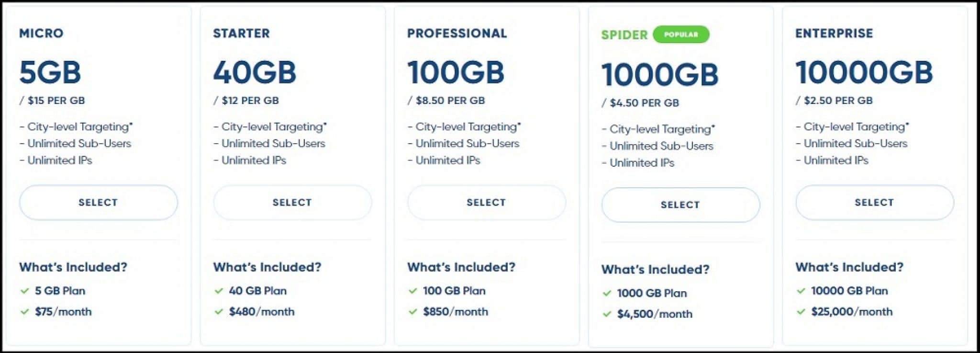Click $2.50 PER GB price text
The width and height of the screenshot is (980, 353).
[x=838, y=101]
